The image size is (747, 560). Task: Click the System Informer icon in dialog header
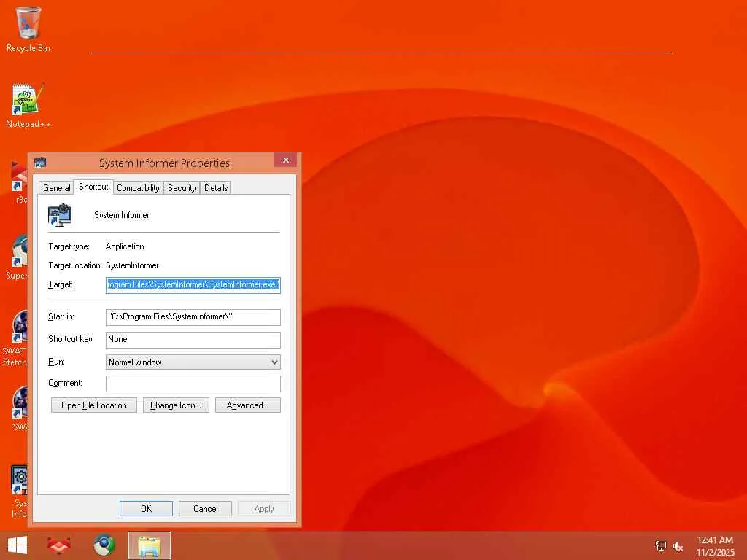tap(60, 215)
